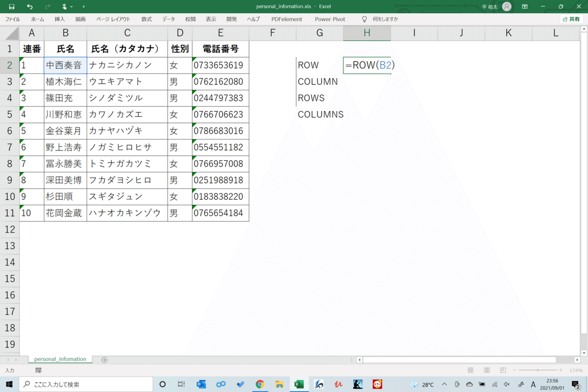This screenshot has width=588, height=392.
Task: Click cell containing 中西奏音
Action: tap(65, 66)
